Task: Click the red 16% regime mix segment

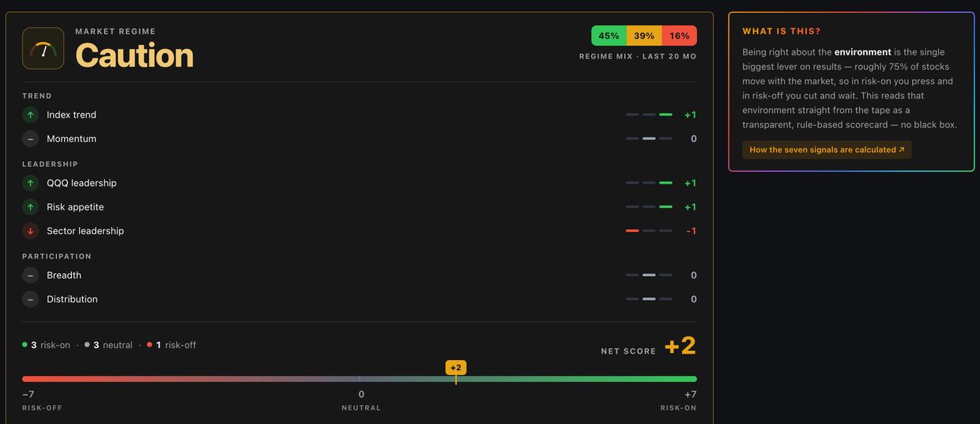Action: tap(680, 36)
